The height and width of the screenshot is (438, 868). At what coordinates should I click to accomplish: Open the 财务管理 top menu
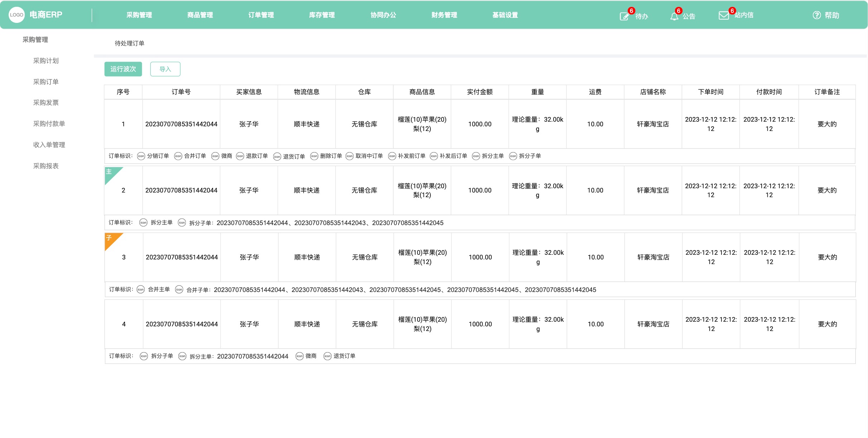(x=444, y=15)
